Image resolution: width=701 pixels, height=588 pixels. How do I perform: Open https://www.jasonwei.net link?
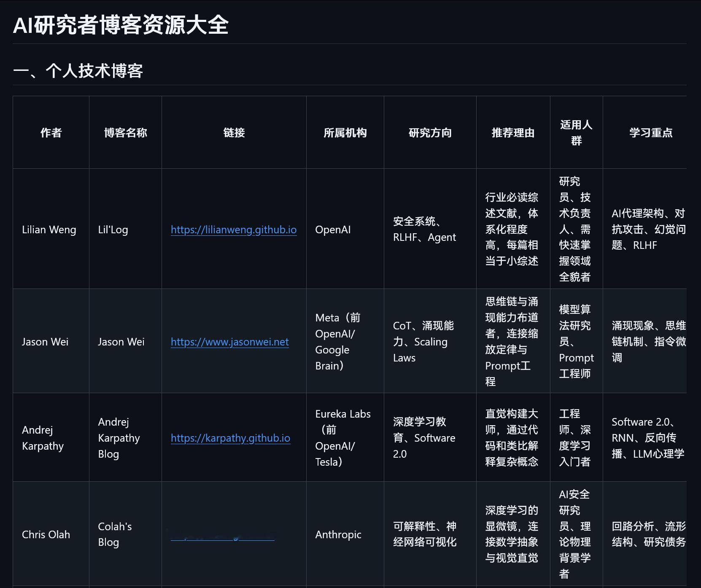click(229, 342)
